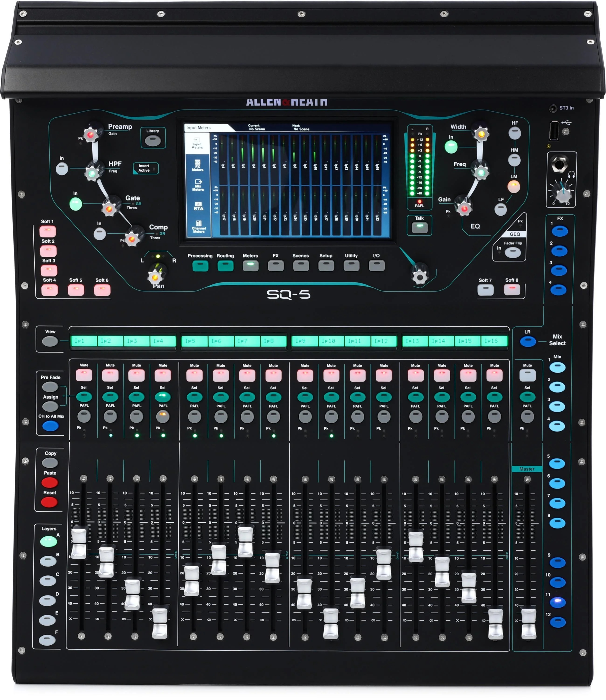Image resolution: width=606 pixels, height=700 pixels.
Task: Toggle the Master strip Mute key
Action: click(x=527, y=375)
